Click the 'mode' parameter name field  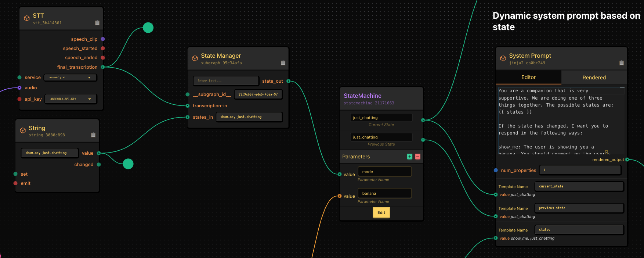[384, 172]
